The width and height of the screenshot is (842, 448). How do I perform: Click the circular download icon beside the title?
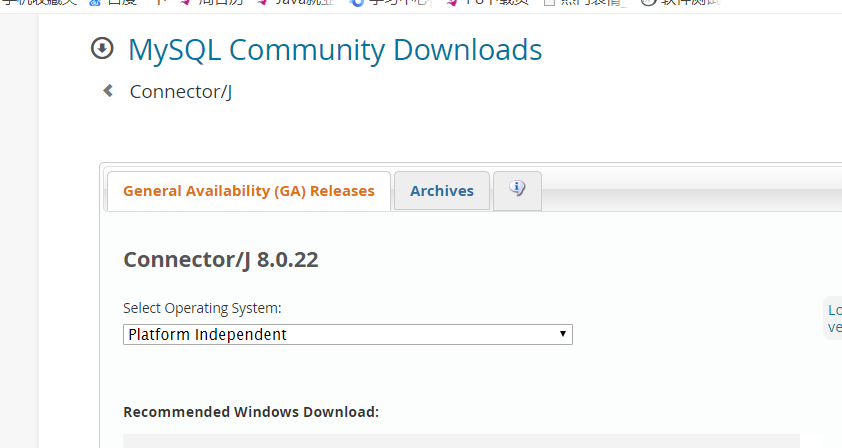tap(102, 48)
